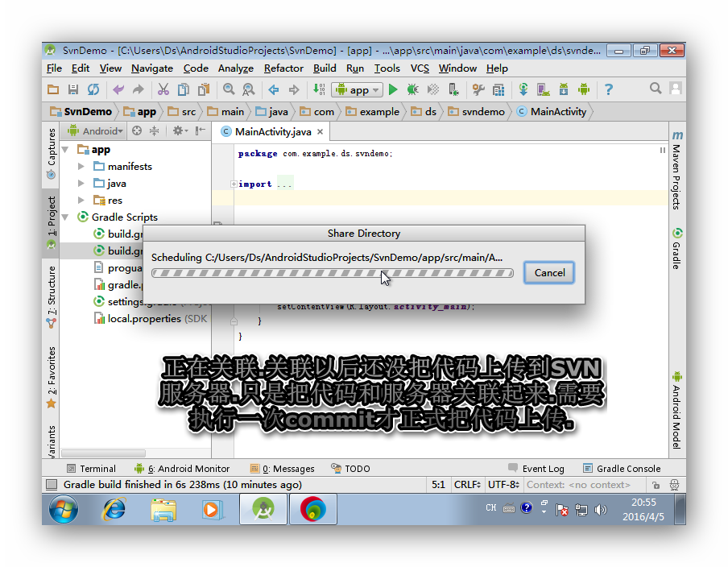Click the Save All toolbar icon
728x567 pixels.
tap(73, 89)
